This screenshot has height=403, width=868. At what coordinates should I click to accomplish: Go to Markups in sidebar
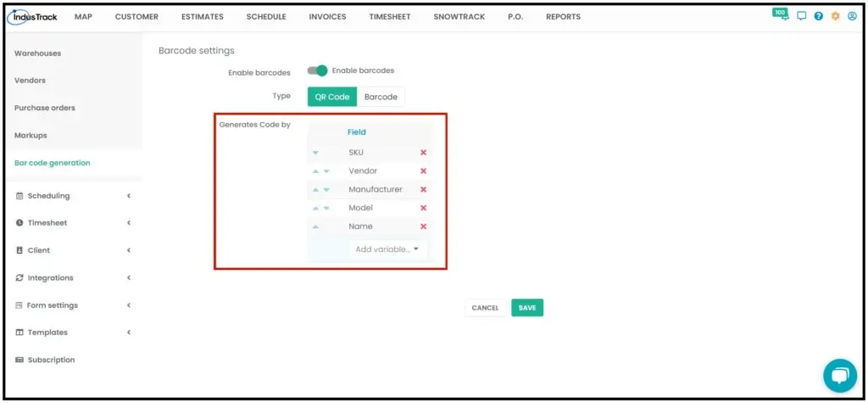(31, 135)
